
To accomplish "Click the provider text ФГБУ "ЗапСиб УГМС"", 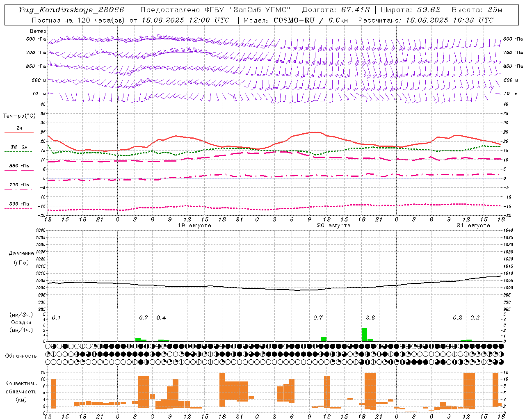I will (x=248, y=10).
